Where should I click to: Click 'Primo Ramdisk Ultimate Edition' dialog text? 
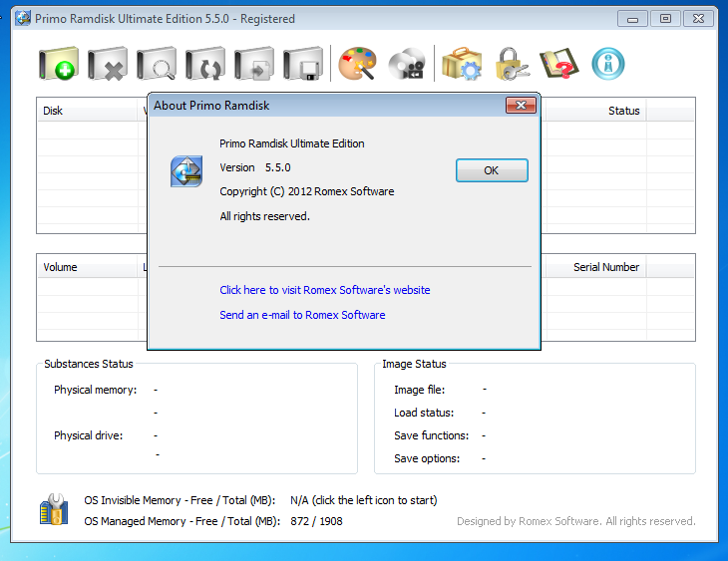pos(292,143)
